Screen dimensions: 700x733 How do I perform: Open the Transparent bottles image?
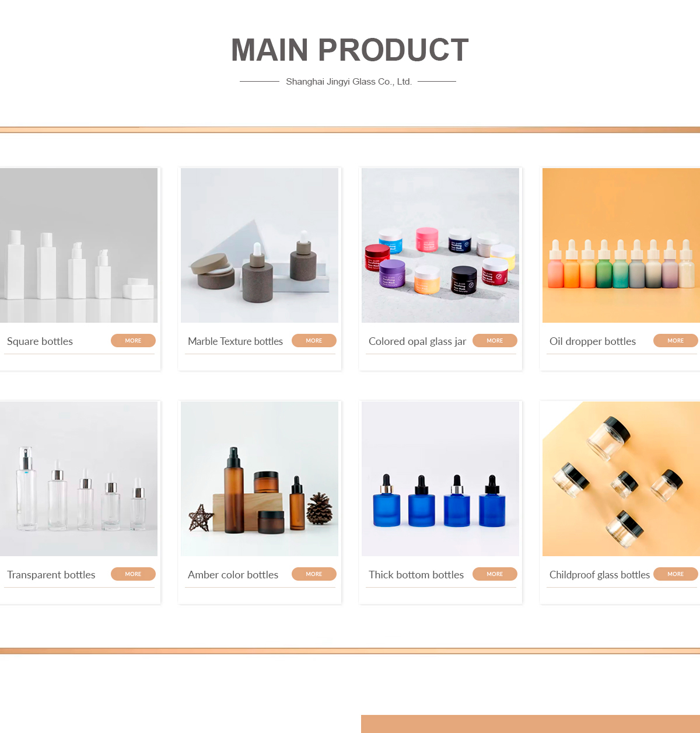(79, 479)
